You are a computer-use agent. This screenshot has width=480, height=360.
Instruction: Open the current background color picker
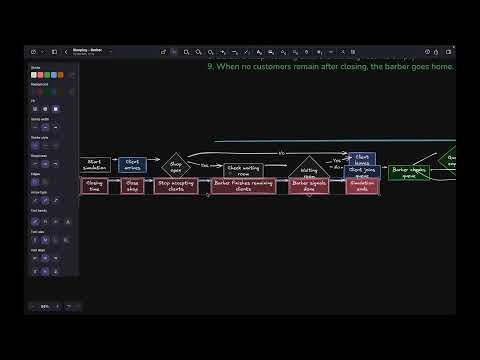(71, 92)
